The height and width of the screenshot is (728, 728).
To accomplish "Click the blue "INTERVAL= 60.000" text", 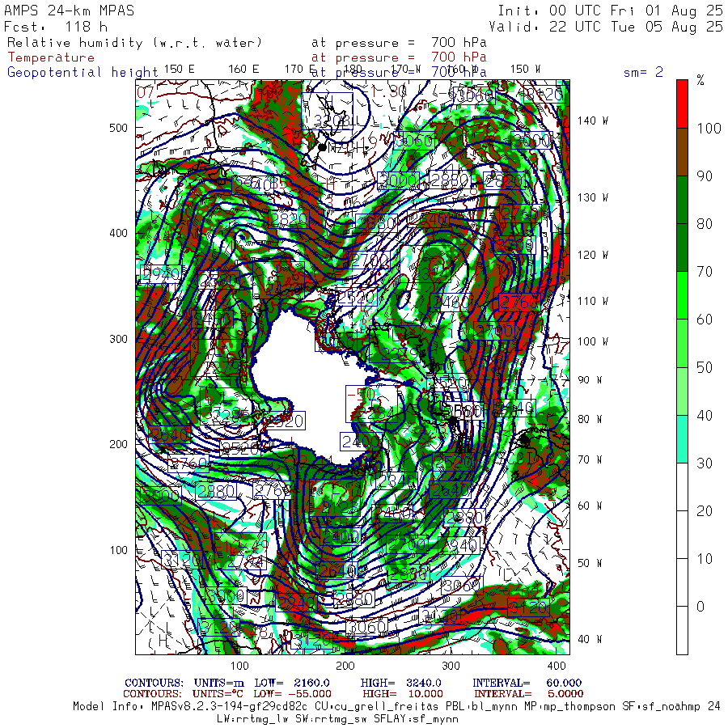I will pos(527,683).
